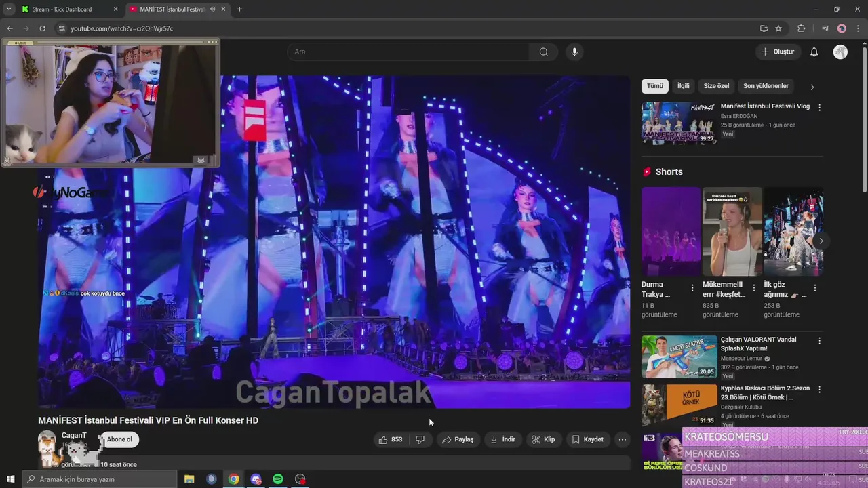Start voice search with microphone icon
868x488 pixels.
pyautogui.click(x=574, y=52)
